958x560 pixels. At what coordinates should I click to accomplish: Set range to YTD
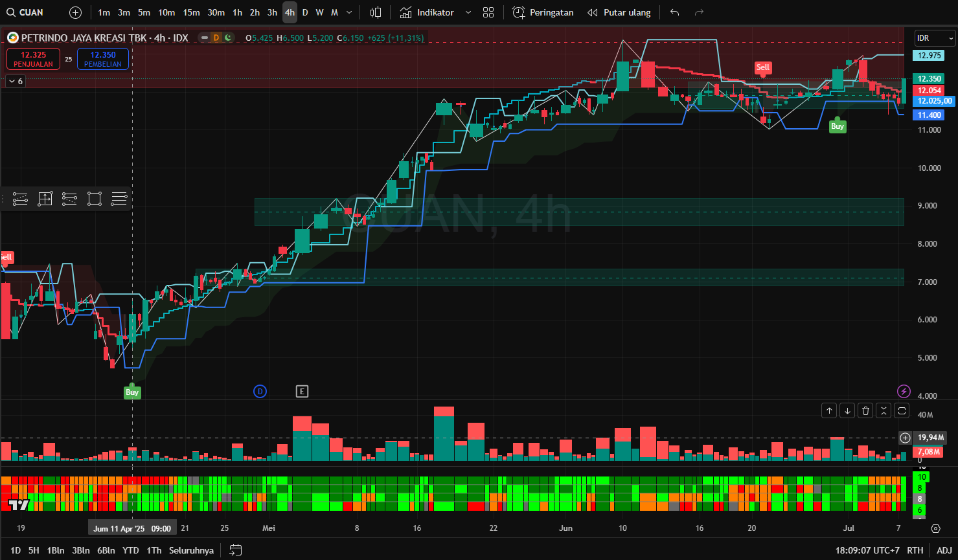(131, 550)
